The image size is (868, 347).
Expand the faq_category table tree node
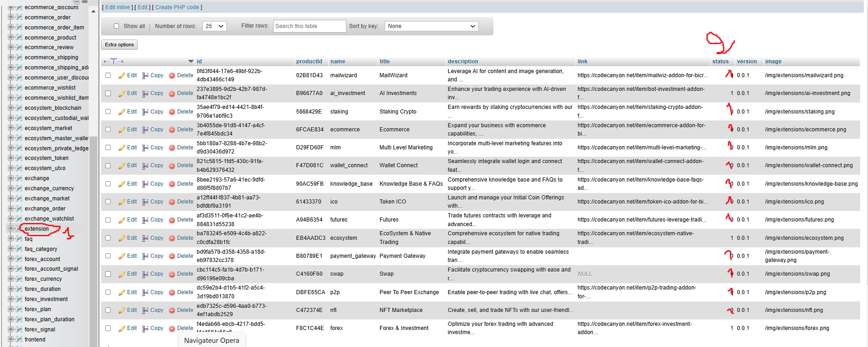[11, 249]
